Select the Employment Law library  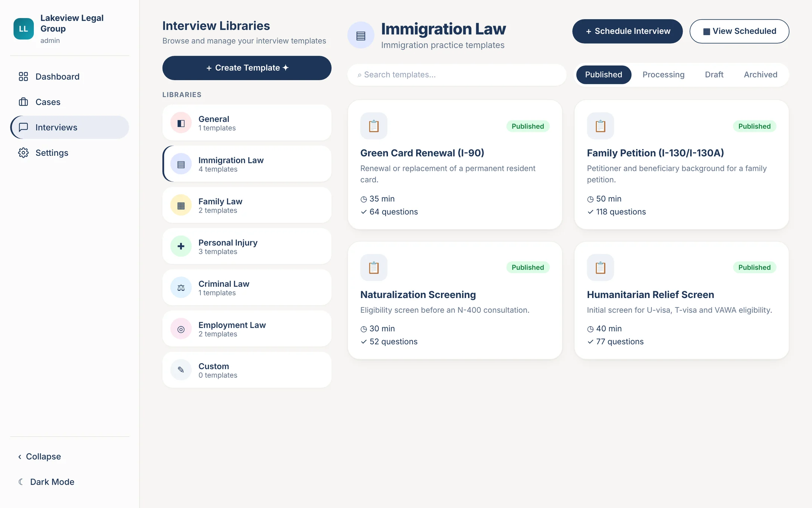coord(247,329)
